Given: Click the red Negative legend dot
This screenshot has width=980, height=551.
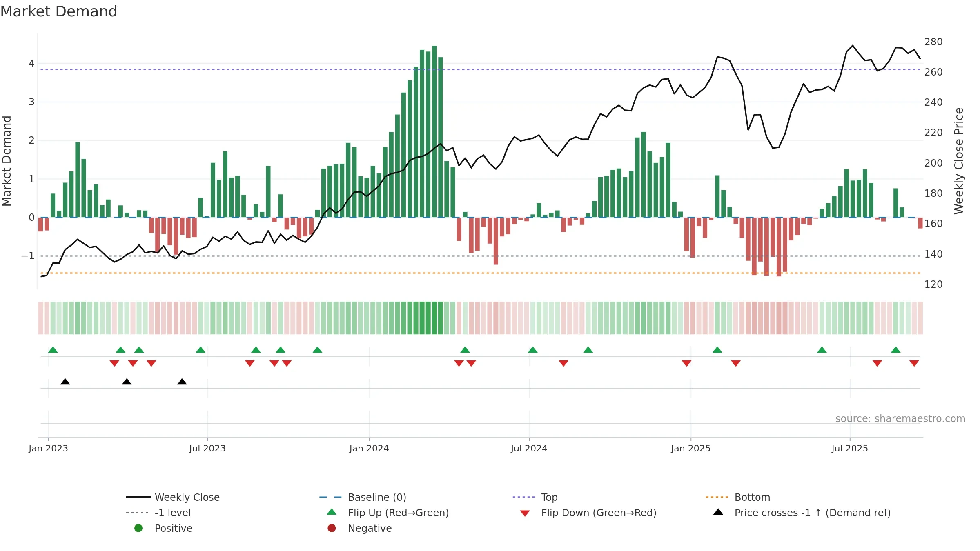Looking at the screenshot, I should point(332,528).
